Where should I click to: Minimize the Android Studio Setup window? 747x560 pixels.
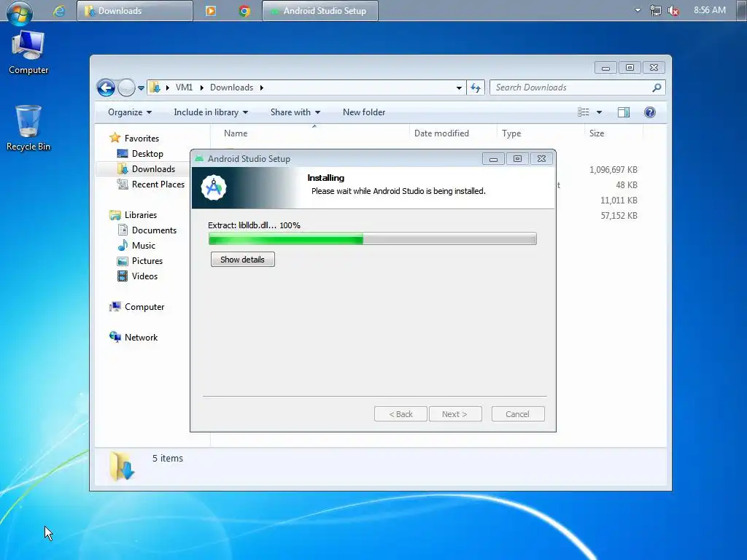click(x=493, y=159)
